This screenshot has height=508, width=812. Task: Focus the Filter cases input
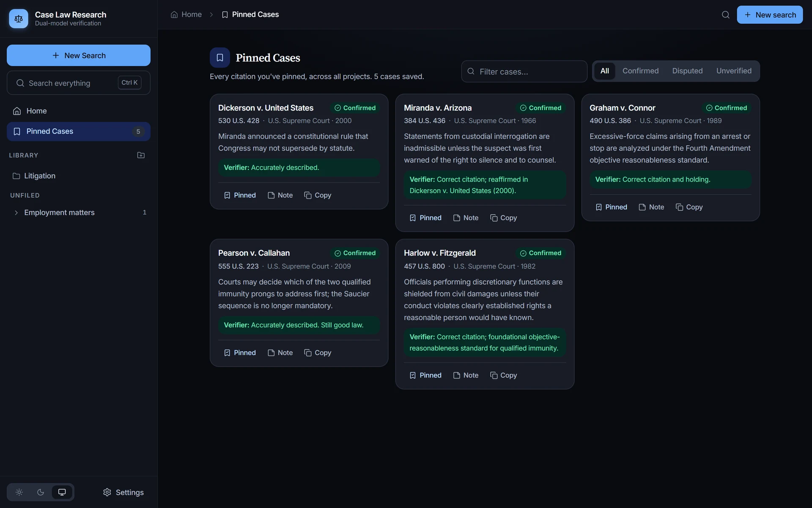(x=524, y=72)
